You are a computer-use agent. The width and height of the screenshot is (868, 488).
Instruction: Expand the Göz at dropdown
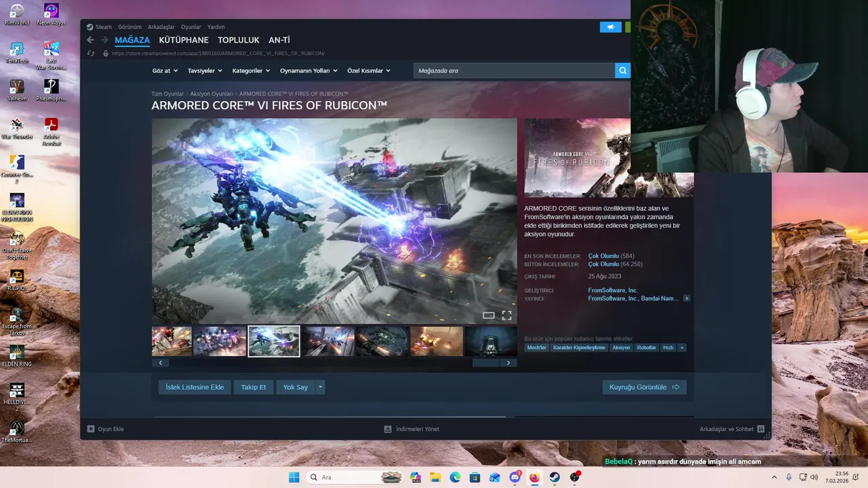coord(165,70)
